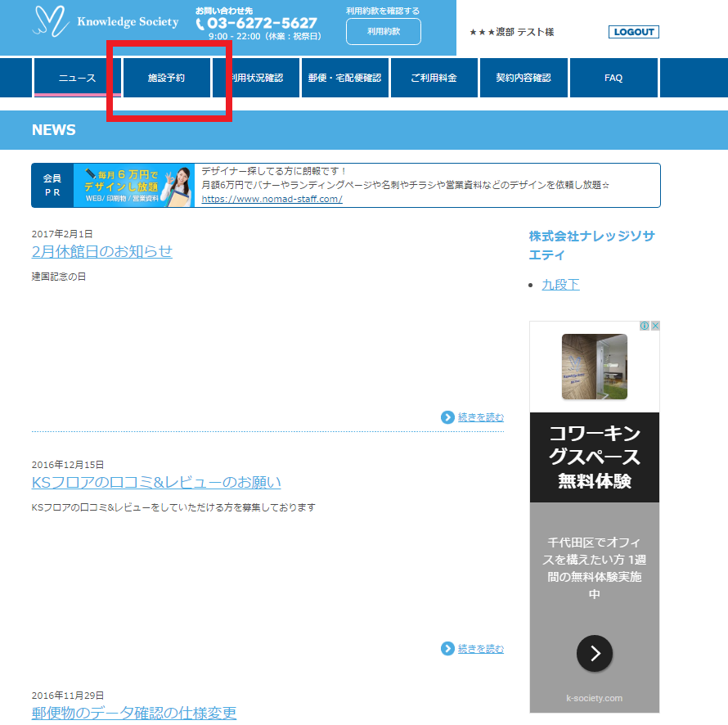Click the 利用約款 button

tap(383, 31)
